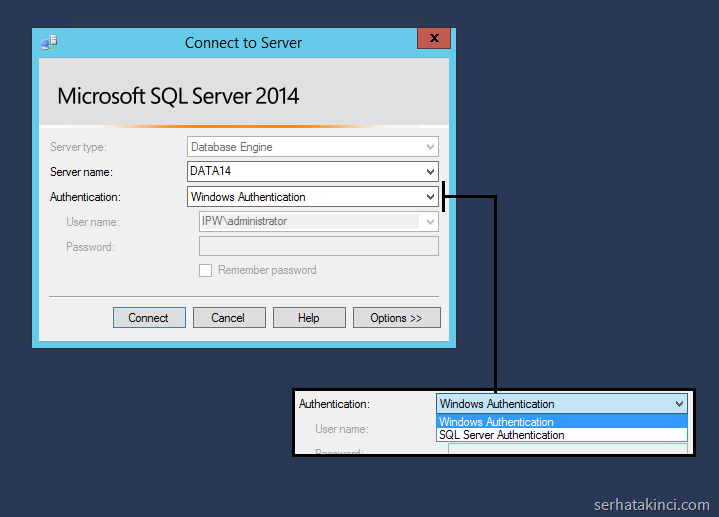719x517 pixels.
Task: Expand the Options >> button
Action: pos(396,318)
